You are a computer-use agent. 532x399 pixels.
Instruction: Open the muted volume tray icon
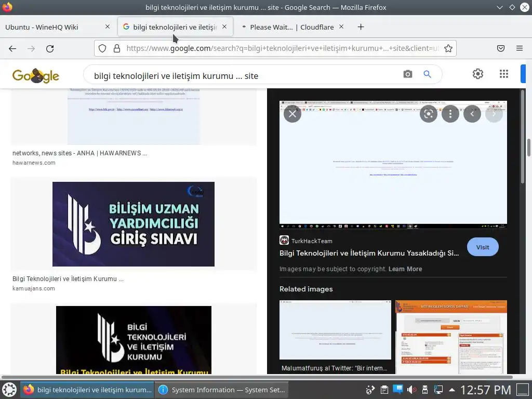click(411, 390)
